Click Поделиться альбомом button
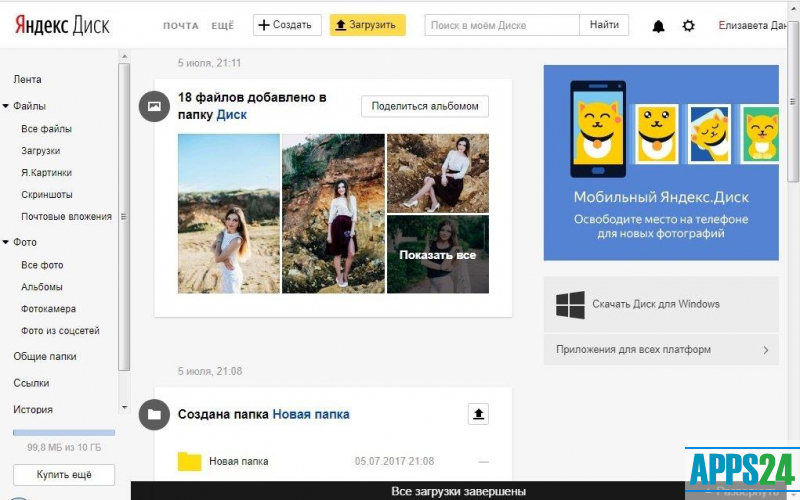 [x=424, y=106]
